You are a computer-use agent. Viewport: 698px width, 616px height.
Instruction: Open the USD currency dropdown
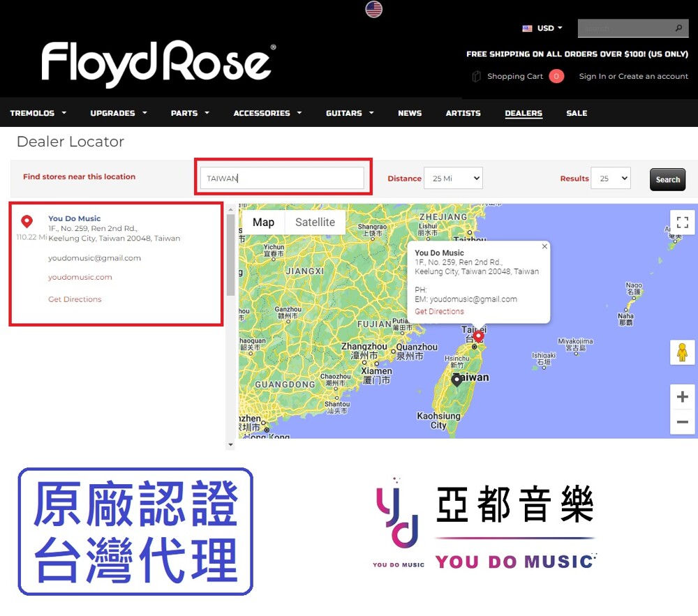pos(542,29)
